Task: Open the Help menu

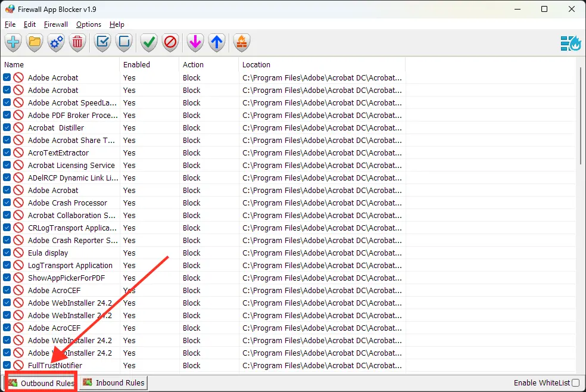Action: coord(117,24)
